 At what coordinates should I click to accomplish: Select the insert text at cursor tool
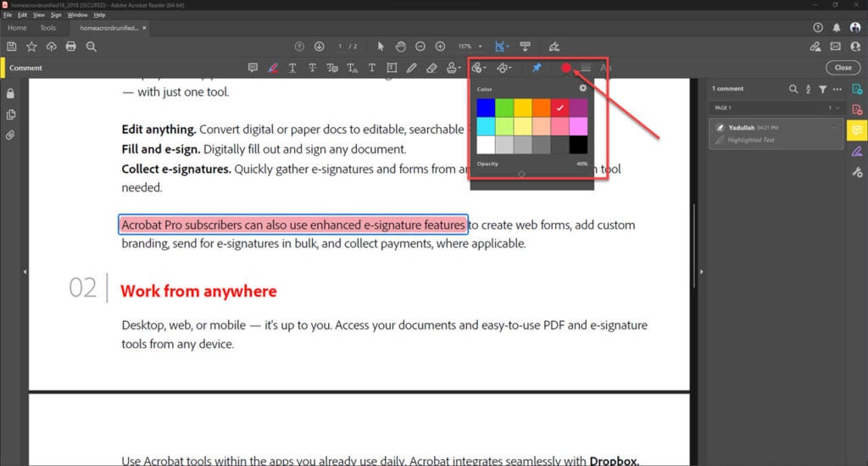(352, 68)
